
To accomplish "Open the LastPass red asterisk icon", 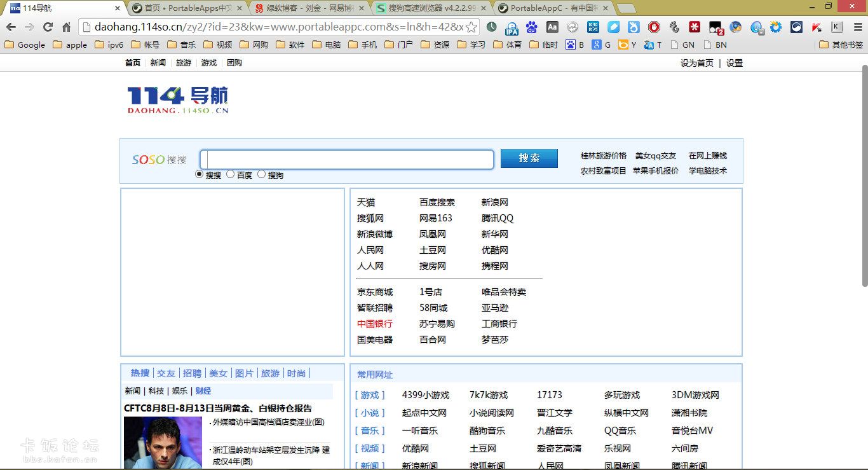I will pyautogui.click(x=695, y=27).
